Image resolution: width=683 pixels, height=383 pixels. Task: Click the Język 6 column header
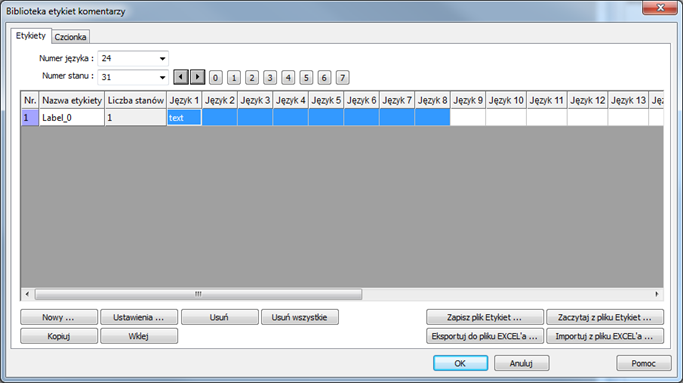362,100
